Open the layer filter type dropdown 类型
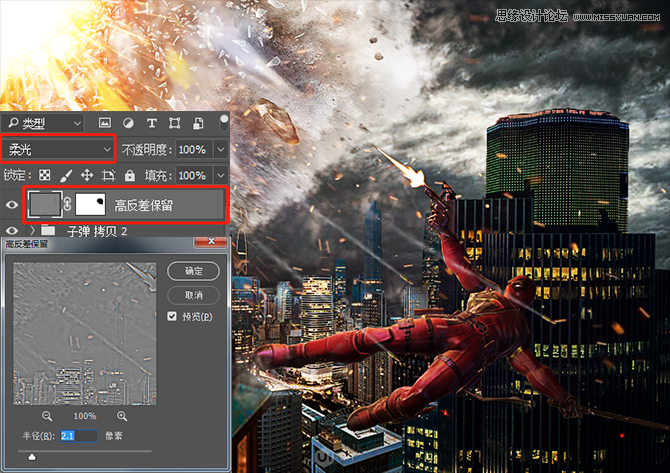This screenshot has height=473, width=670. (x=42, y=123)
